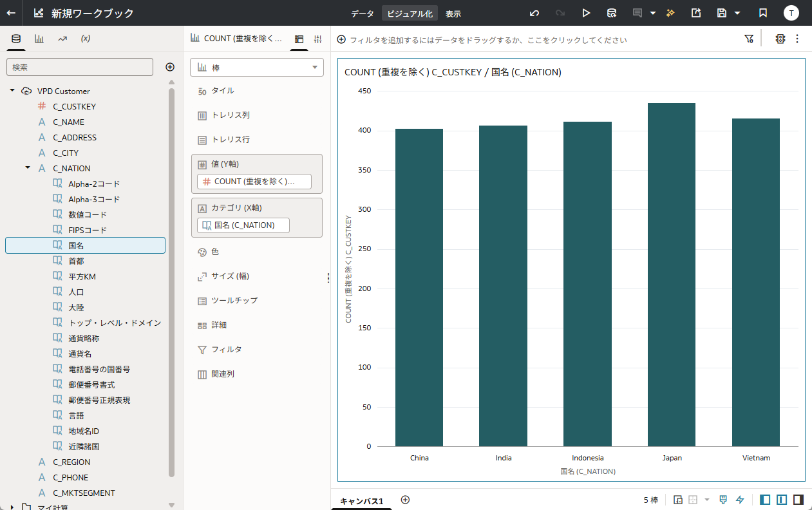812x510 pixels.
Task: Select the Japan bar in the chart
Action: point(672,275)
